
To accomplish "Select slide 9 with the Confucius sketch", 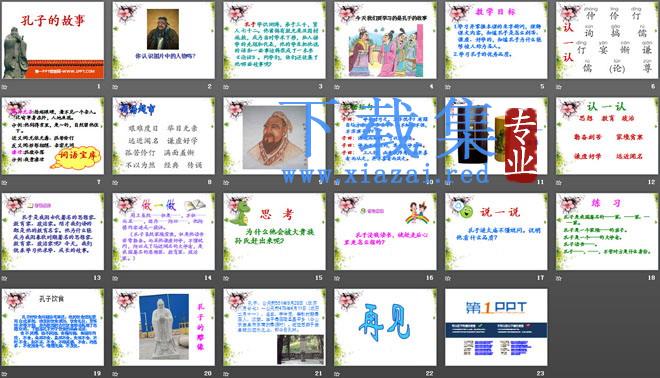I will tap(274, 136).
